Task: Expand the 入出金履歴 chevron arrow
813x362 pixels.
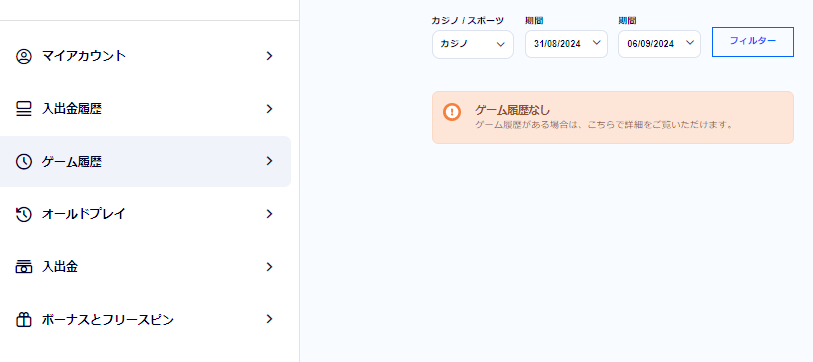Action: point(269,109)
